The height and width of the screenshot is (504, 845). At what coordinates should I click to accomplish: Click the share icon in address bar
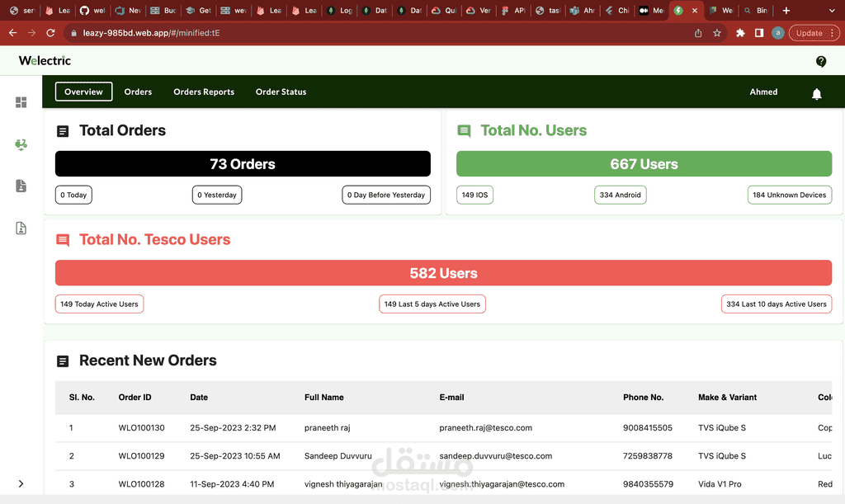698,33
